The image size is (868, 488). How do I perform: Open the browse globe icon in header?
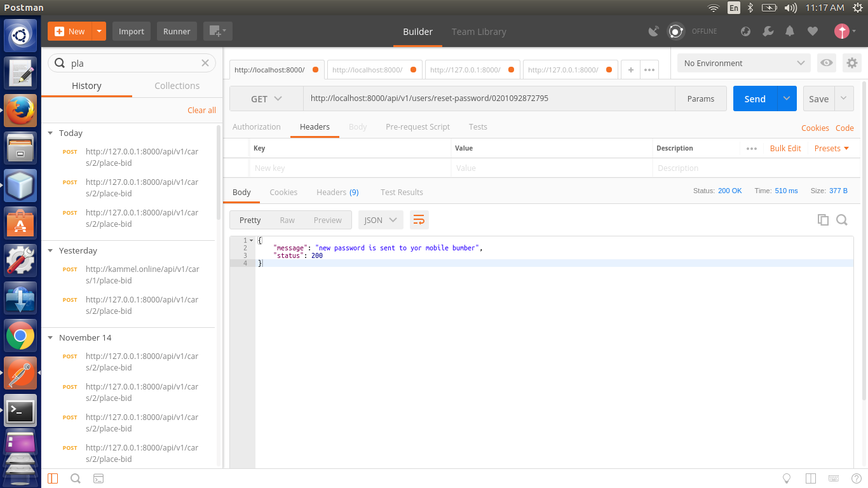(746, 31)
